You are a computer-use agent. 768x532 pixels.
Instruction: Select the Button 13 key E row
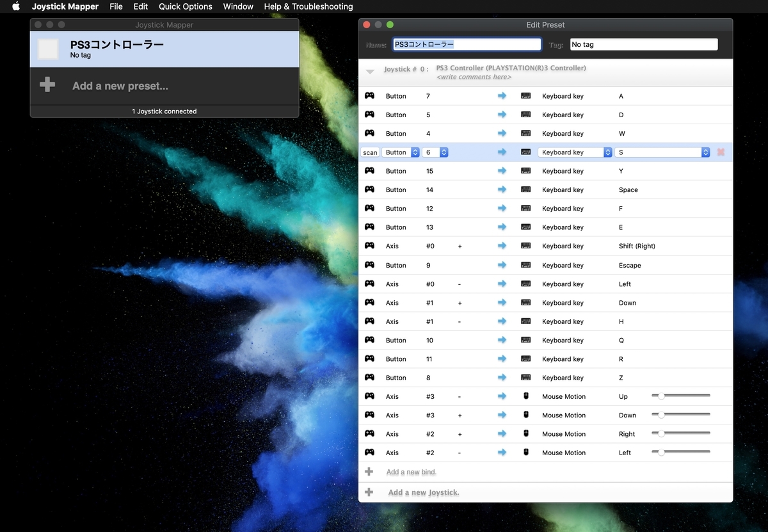click(x=545, y=227)
